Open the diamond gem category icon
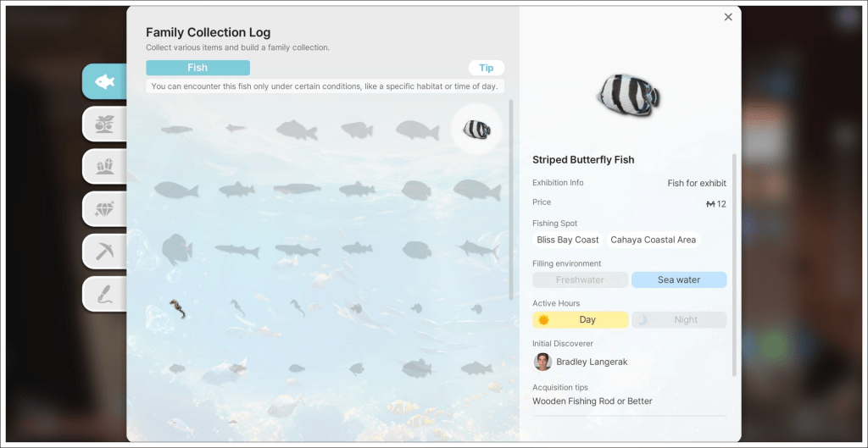Screen dimensions: 868x448 pos(104,208)
